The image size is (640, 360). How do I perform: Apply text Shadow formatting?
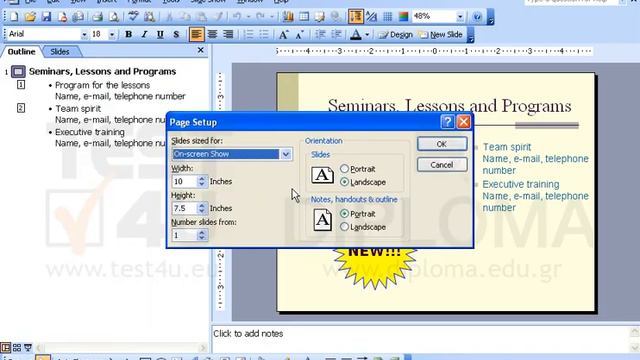point(176,34)
